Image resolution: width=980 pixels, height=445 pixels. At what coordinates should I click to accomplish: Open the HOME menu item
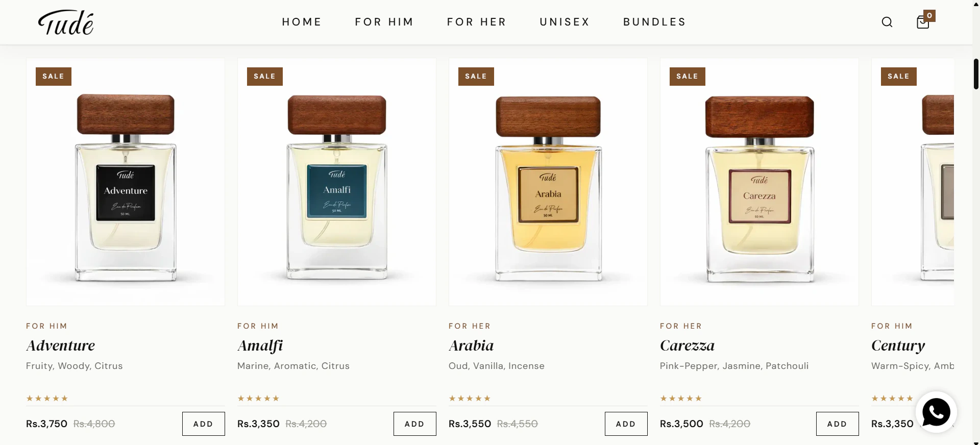pyautogui.click(x=302, y=22)
